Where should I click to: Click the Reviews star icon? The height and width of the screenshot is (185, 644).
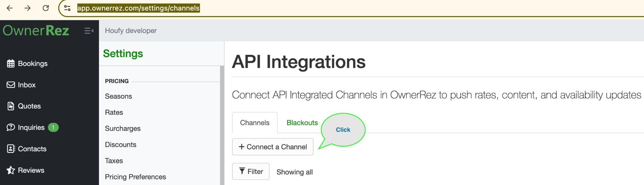11,170
